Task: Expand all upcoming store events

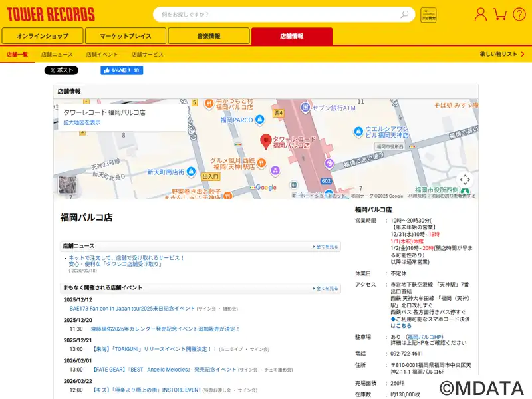Action: (326, 289)
